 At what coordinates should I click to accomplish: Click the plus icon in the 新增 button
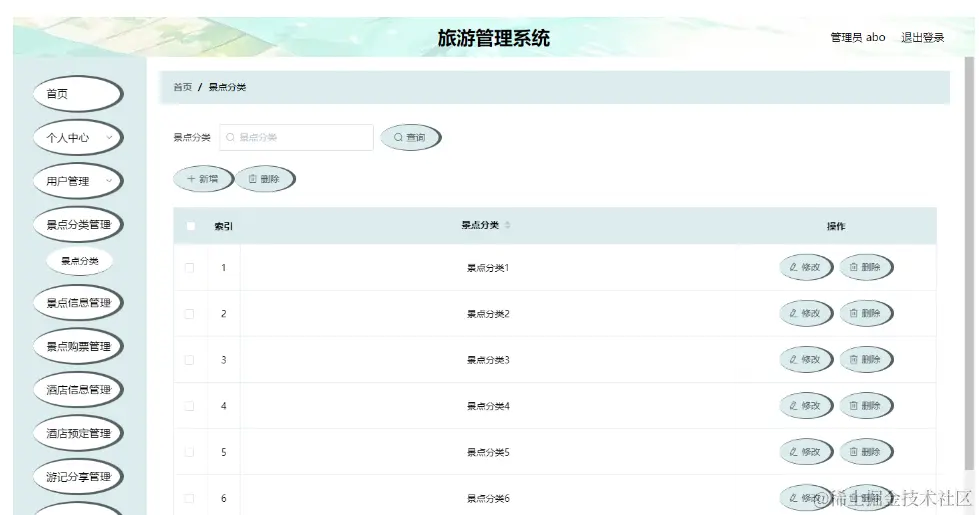tap(191, 179)
